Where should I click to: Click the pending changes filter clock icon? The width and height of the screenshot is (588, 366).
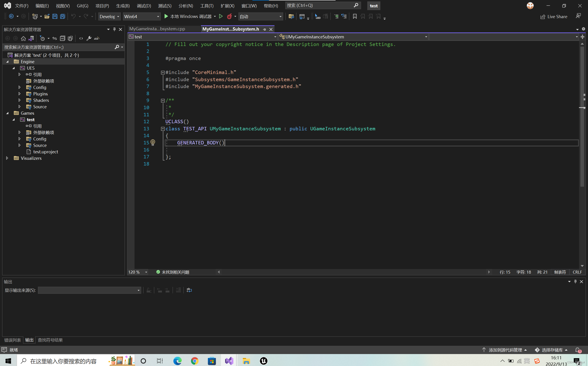click(42, 38)
